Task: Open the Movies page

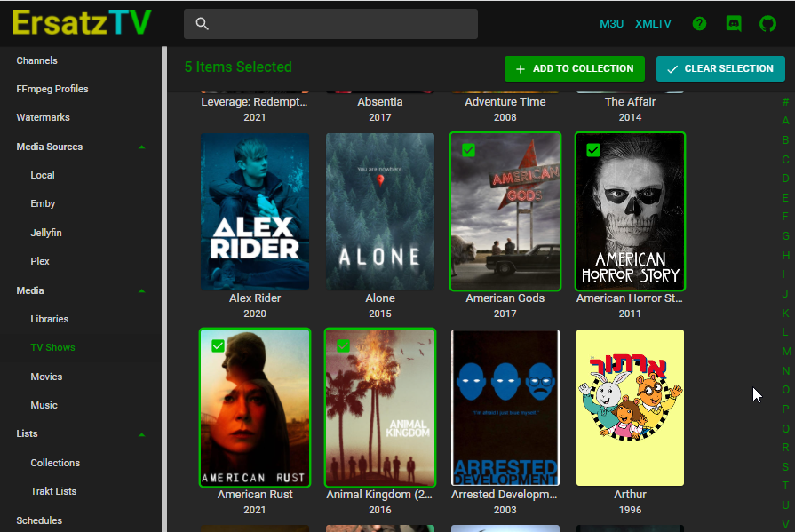Action: 46,377
